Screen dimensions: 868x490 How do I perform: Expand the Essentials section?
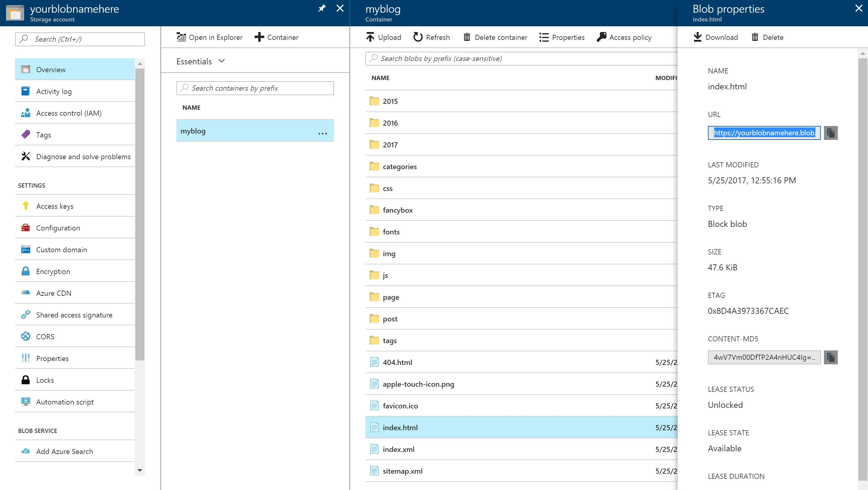click(x=201, y=61)
